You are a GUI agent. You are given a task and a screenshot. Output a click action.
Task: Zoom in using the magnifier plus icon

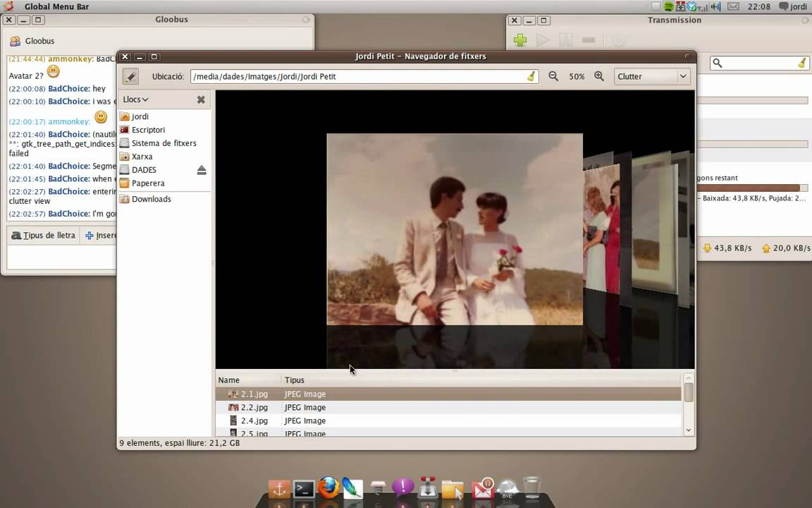pos(599,76)
